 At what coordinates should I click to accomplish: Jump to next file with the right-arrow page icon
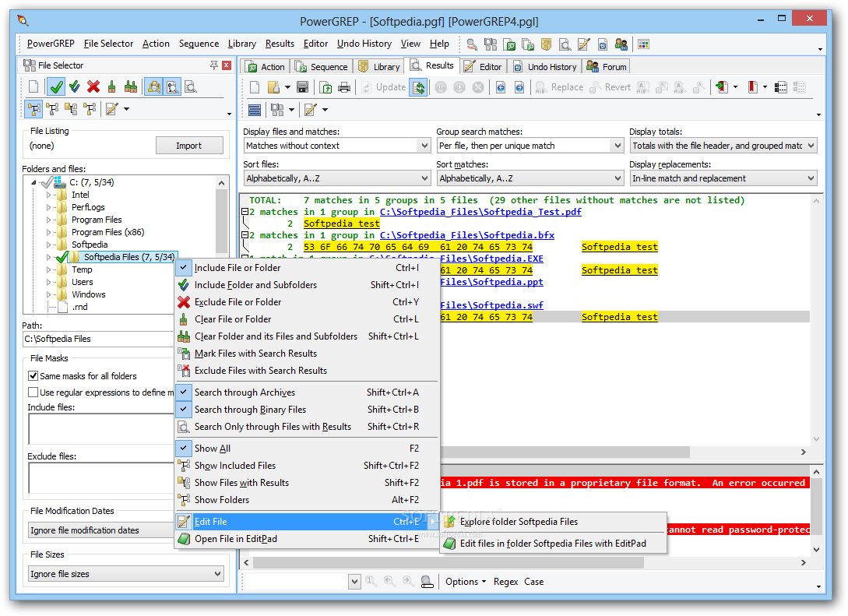click(x=519, y=87)
